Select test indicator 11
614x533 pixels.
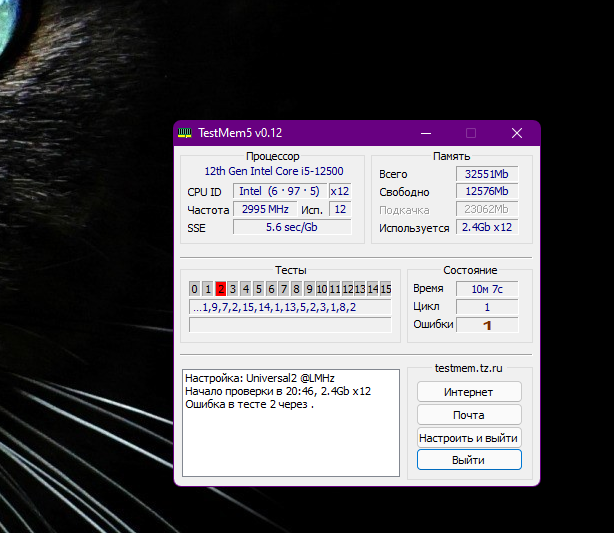(335, 289)
